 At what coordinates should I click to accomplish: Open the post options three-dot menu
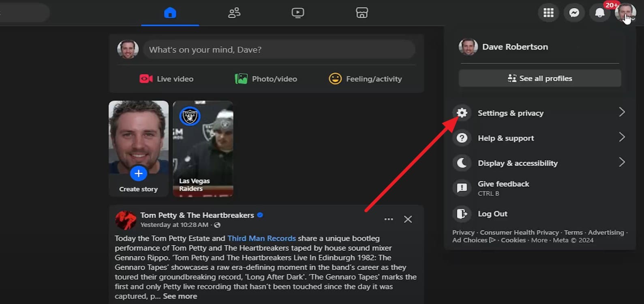tap(389, 219)
